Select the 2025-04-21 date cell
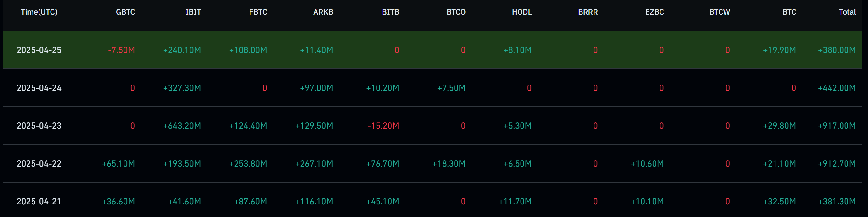Image resolution: width=868 pixels, height=217 pixels. point(39,202)
